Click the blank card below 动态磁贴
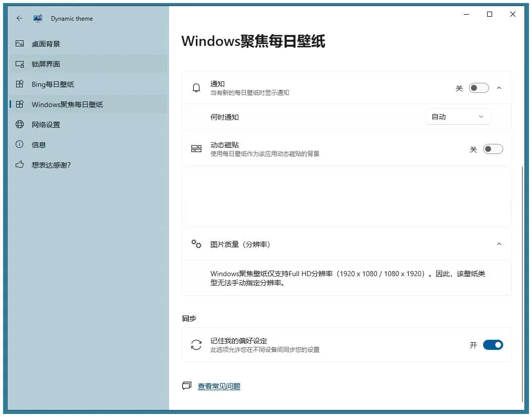The image size is (532, 417). 346,197
